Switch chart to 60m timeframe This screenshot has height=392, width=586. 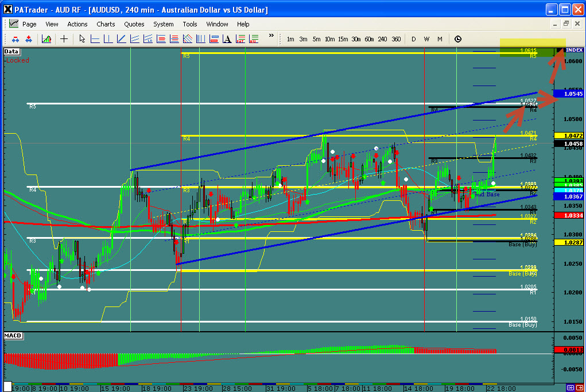(370, 39)
